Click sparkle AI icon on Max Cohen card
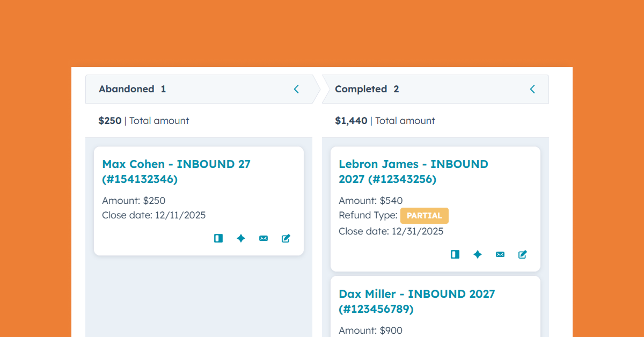This screenshot has height=337, width=644. pyautogui.click(x=241, y=238)
